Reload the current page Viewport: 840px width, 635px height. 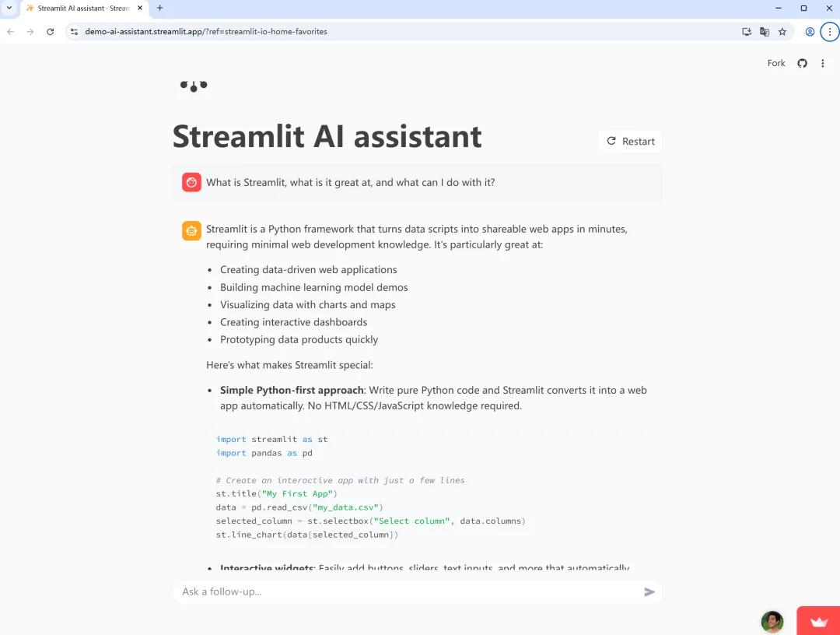51,32
